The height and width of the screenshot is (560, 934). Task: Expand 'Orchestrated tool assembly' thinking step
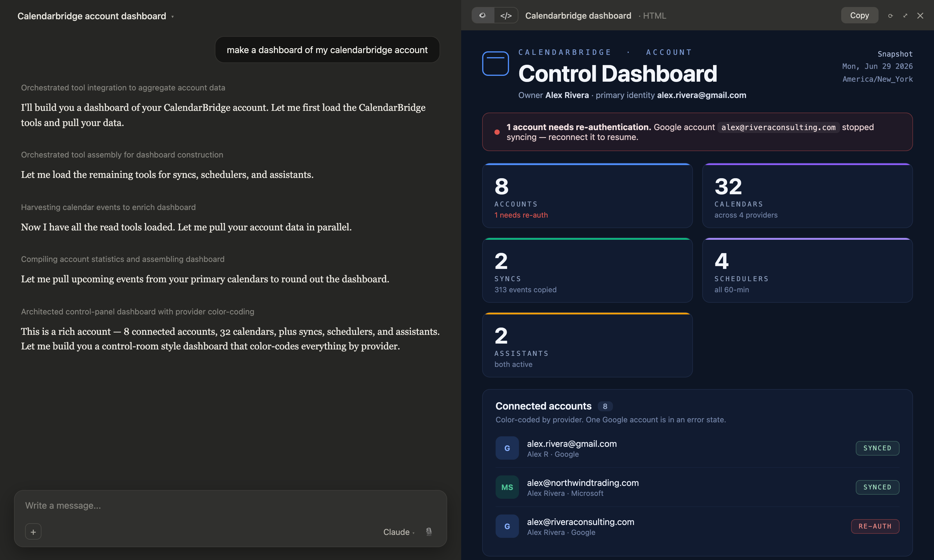click(122, 155)
